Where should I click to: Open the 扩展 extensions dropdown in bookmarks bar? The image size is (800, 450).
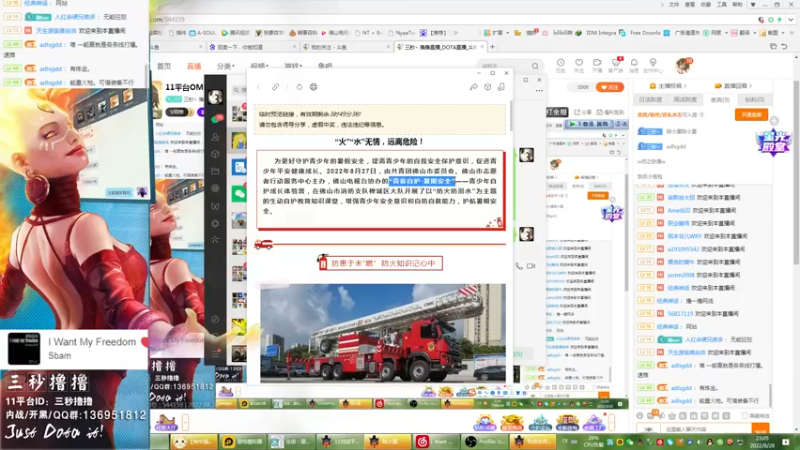tap(495, 33)
